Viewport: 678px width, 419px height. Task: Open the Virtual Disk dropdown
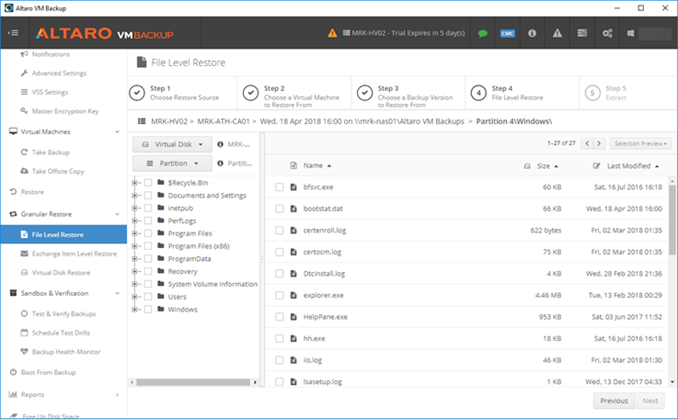[172, 144]
